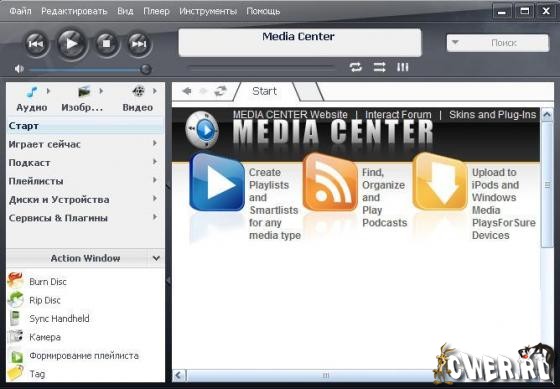Click the Sync Handheld device icon
The height and width of the screenshot is (389, 560).
click(x=15, y=318)
